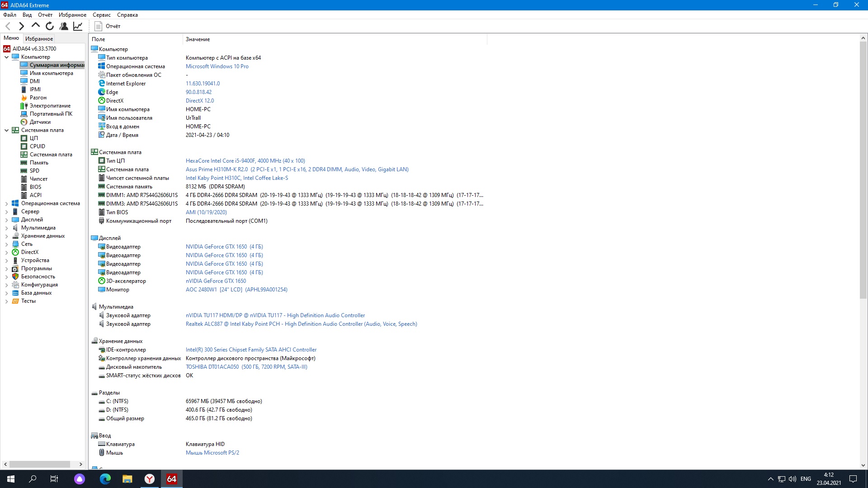
Task: Collapse the Системная плата tree node
Action: [x=6, y=131]
